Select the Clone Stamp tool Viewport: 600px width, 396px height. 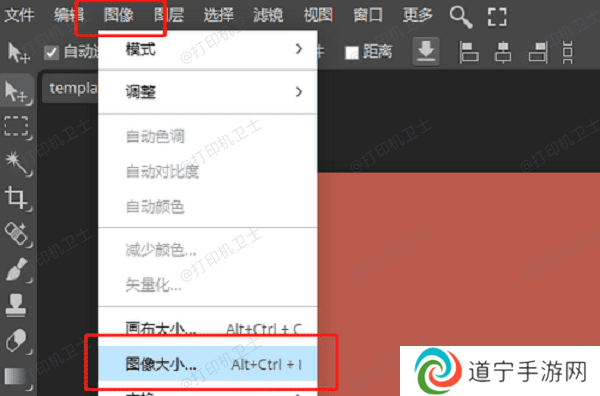(x=16, y=305)
